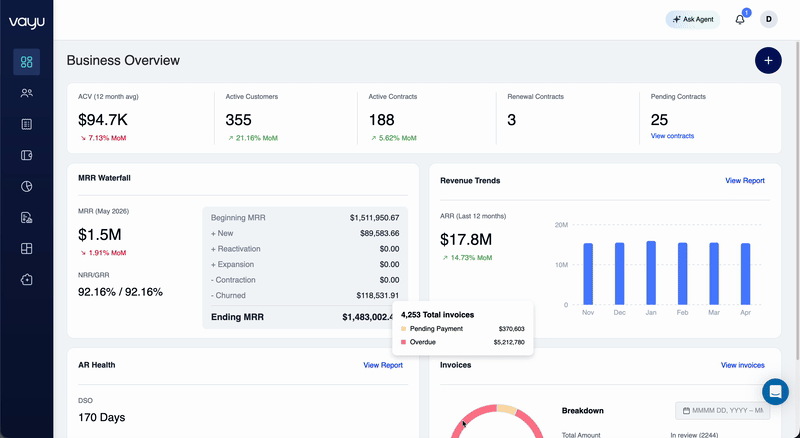800x438 pixels.
Task: Click the yellow segment of invoices donut
Action: [507, 409]
